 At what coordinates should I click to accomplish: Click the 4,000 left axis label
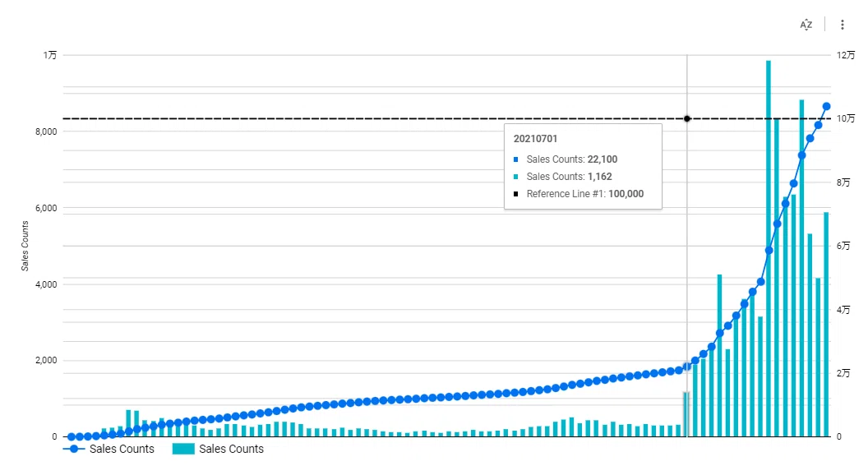pyautogui.click(x=46, y=284)
